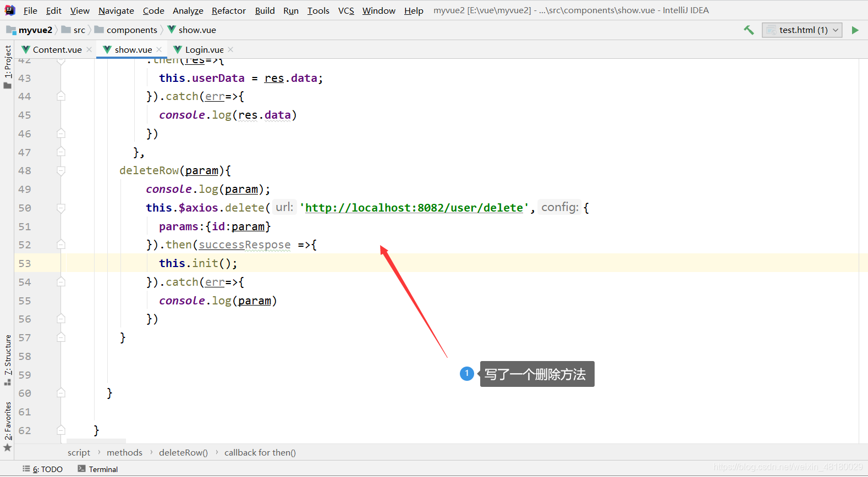
Task: Open the Analyze menu
Action: pos(188,10)
